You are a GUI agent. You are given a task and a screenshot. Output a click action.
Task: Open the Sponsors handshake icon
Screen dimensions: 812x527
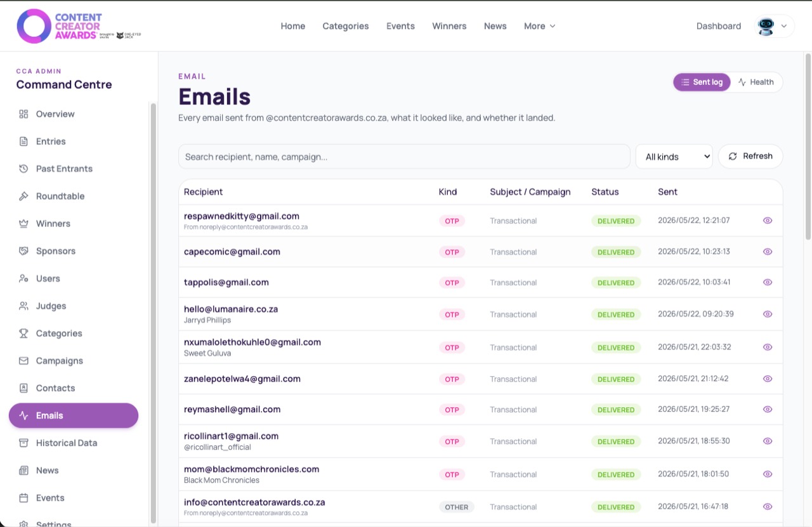23,251
